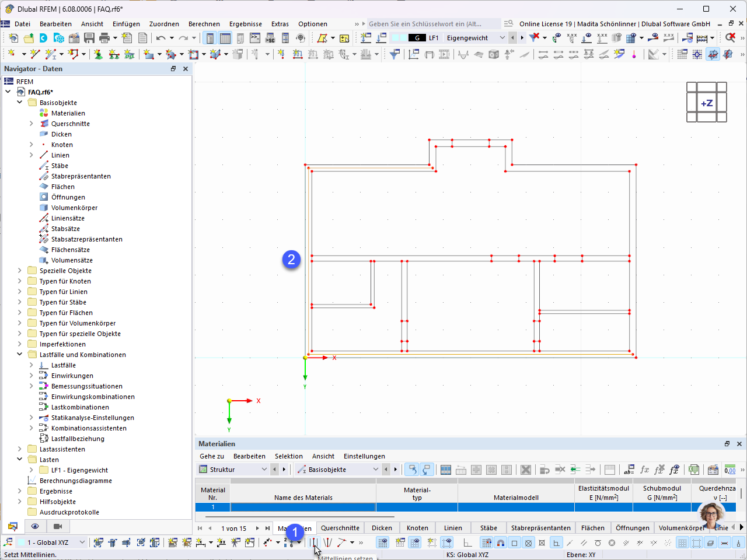Open the Berechnen menu
Screen dimensions: 747x560
204,24
